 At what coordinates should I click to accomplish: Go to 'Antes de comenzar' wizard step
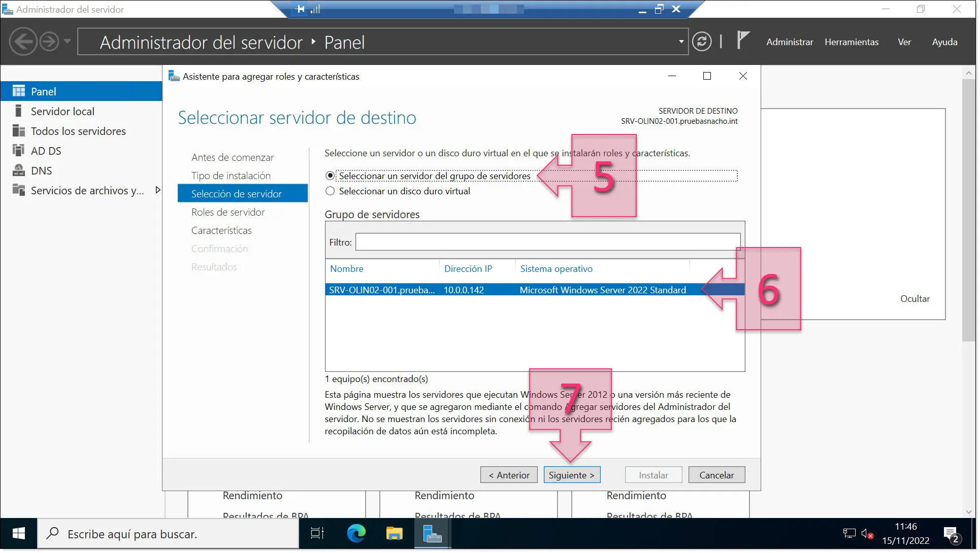pyautogui.click(x=233, y=158)
